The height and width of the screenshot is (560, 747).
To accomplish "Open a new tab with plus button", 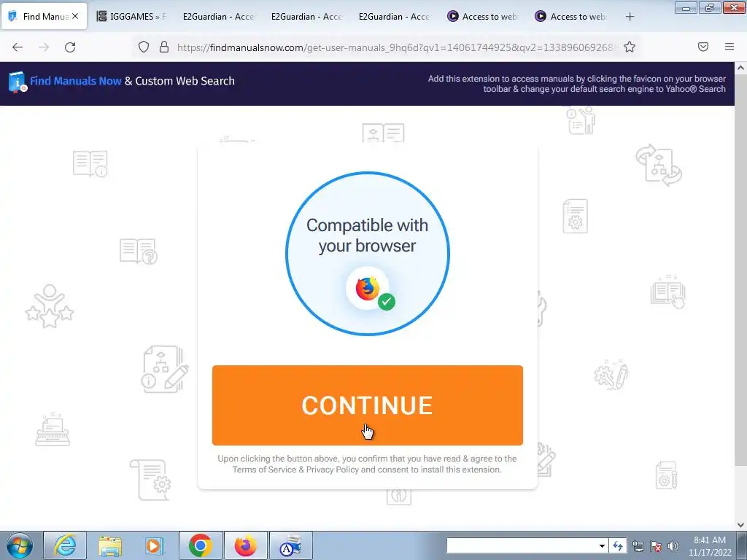I will click(630, 17).
